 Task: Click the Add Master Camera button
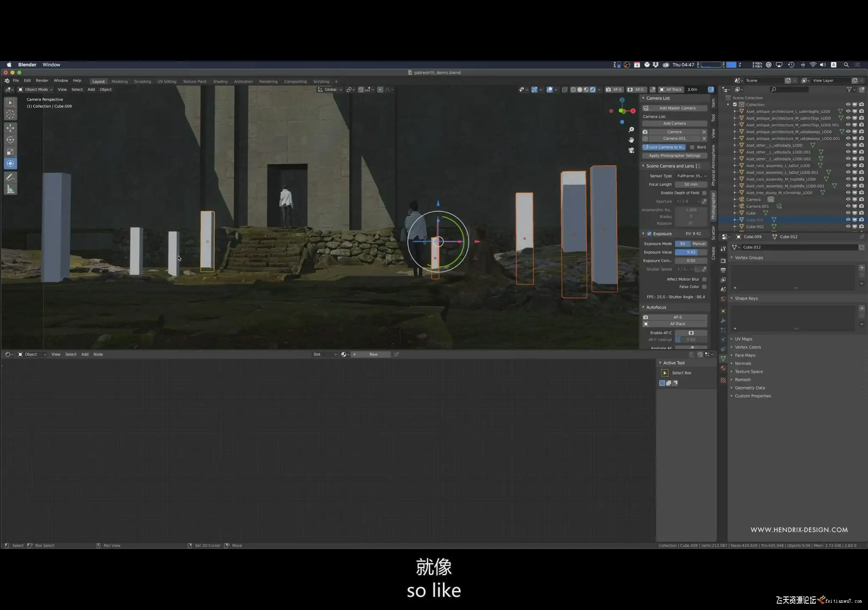(677, 108)
